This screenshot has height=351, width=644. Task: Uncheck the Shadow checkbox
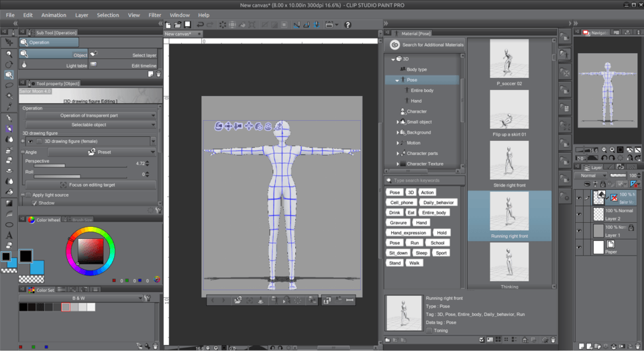[35, 203]
